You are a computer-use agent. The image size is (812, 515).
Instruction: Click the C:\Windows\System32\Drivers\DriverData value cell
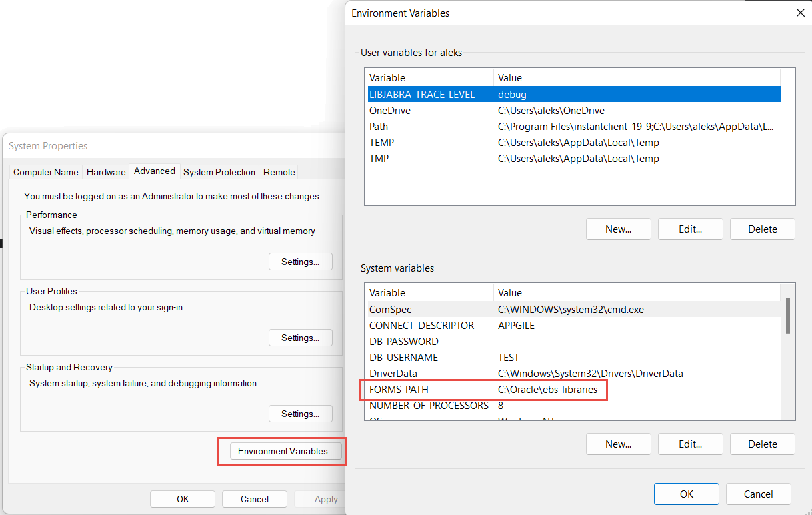point(590,374)
